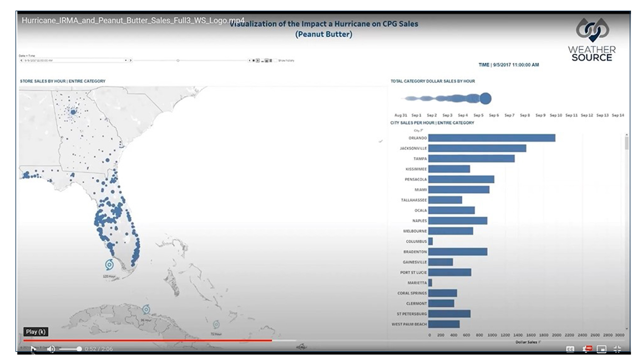Select the ORLANDO sales bar
The height and width of the screenshot is (364, 641).
(492, 138)
